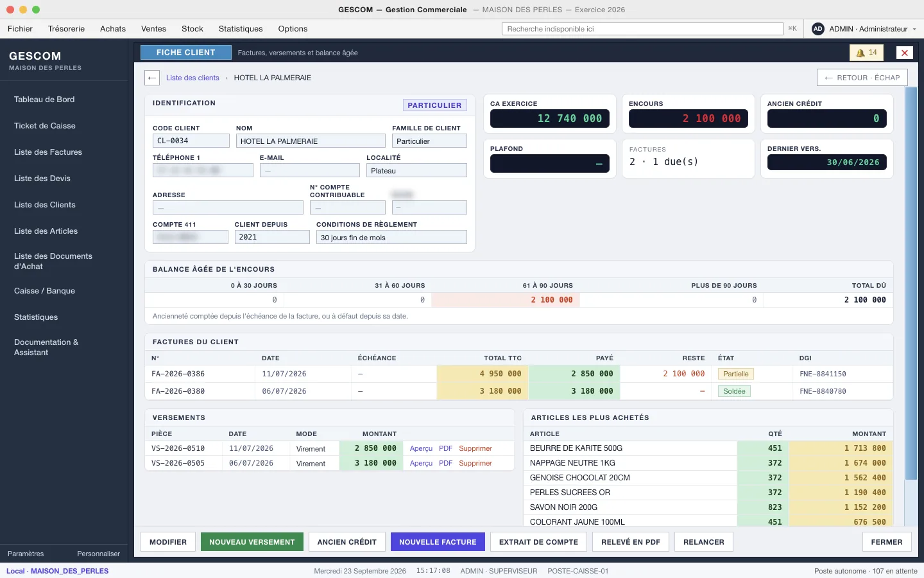The height and width of the screenshot is (578, 924).
Task: Click the NOUVEAU VERSEMENT button
Action: (x=252, y=542)
